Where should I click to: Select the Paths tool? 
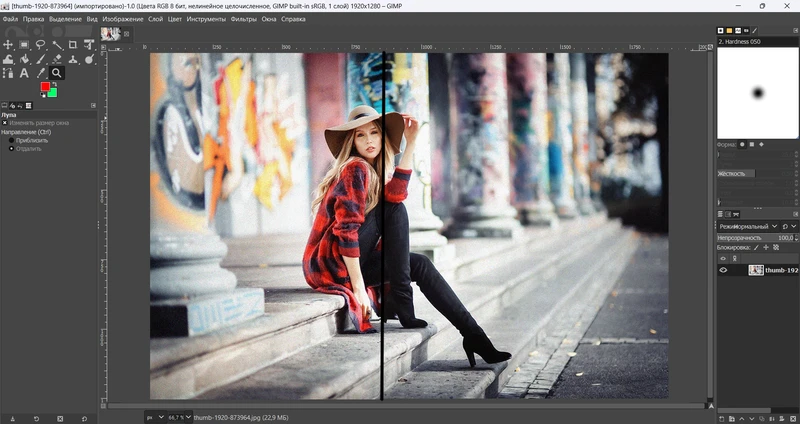tap(8, 73)
